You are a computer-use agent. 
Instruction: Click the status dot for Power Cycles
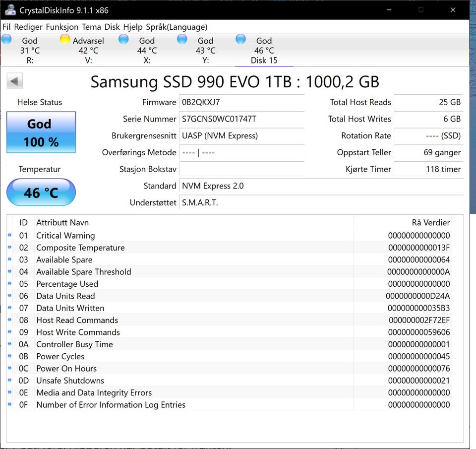pyautogui.click(x=9, y=356)
